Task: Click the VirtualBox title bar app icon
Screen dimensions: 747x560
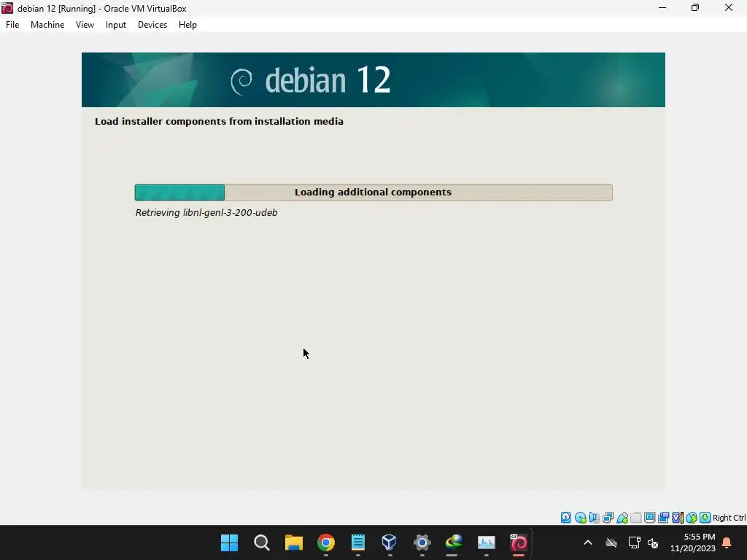Action: click(x=7, y=8)
